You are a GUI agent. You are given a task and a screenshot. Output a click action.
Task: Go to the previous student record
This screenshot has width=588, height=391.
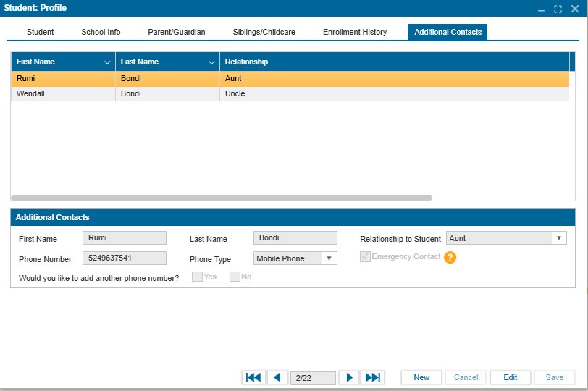(x=277, y=377)
